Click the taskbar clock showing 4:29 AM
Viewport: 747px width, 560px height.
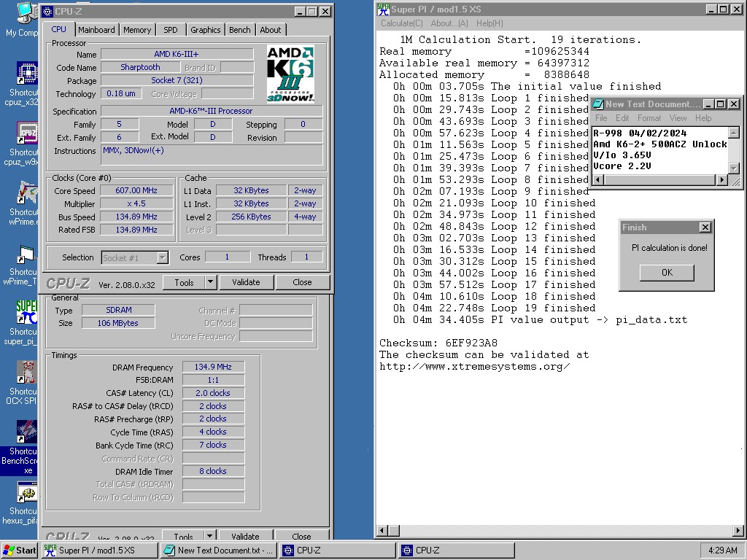(x=723, y=551)
